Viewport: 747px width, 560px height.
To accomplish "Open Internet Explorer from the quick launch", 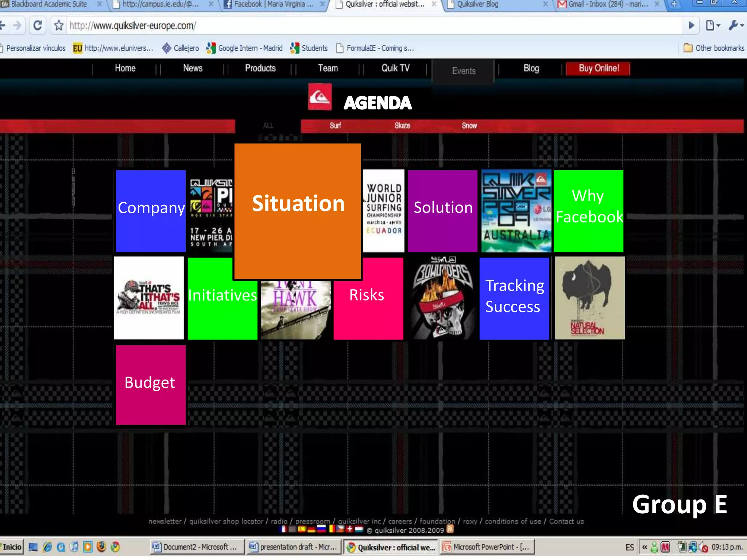I will tap(47, 547).
